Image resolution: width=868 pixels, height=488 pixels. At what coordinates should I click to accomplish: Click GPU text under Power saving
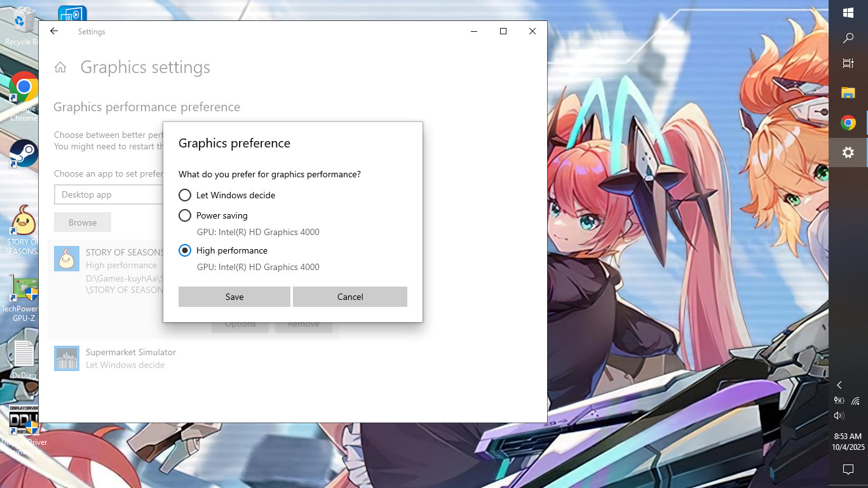pyautogui.click(x=258, y=232)
